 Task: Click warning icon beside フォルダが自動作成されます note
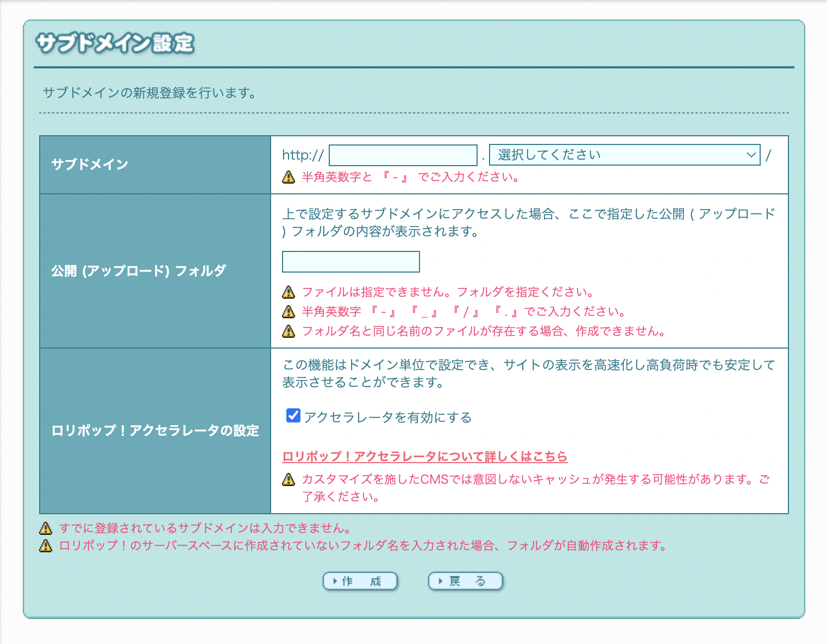[46, 546]
